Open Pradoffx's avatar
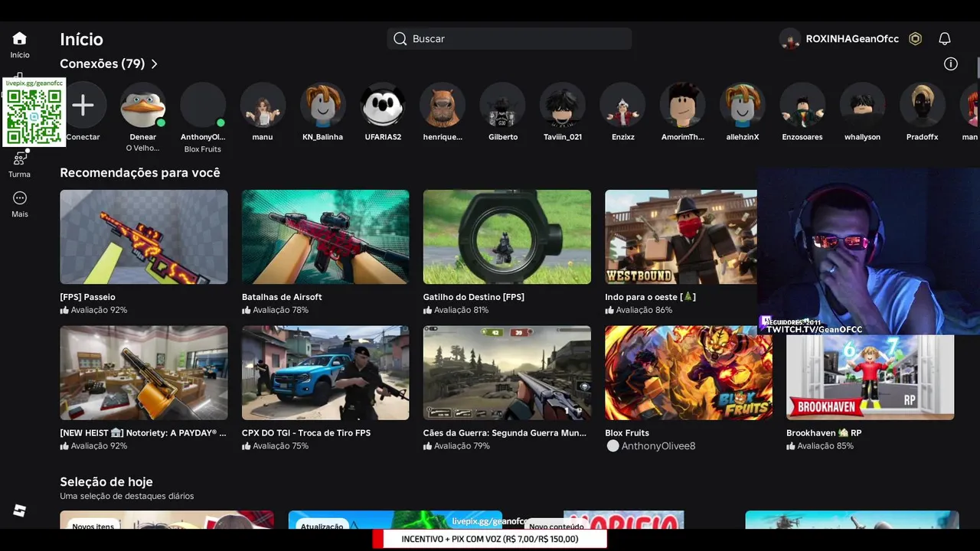 [x=923, y=106]
